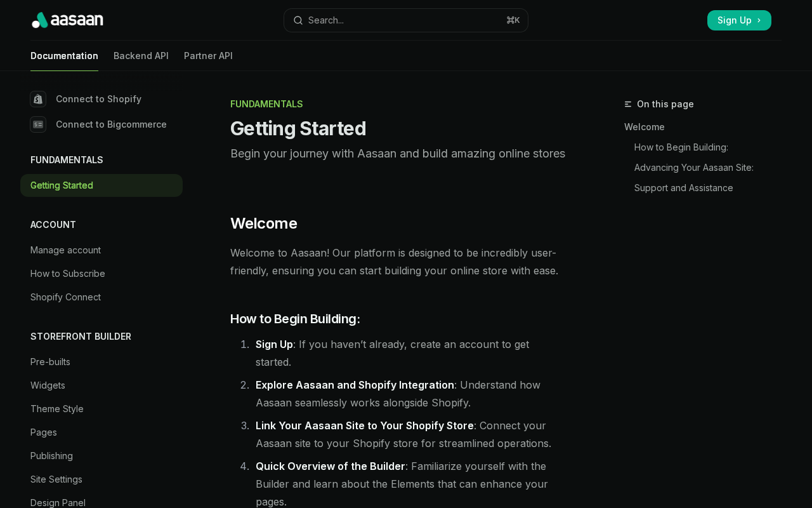Screen dimensions: 812x508
Task: Focus the Search input field
Action: click(x=406, y=20)
